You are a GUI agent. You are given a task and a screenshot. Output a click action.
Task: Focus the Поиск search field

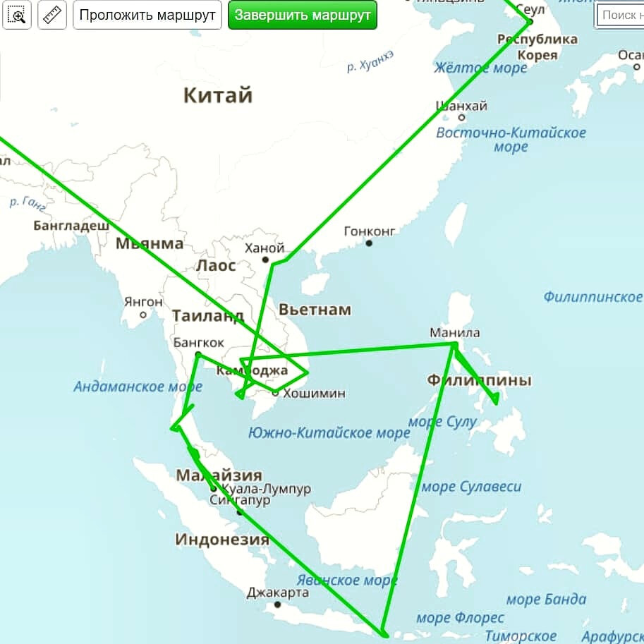pyautogui.click(x=620, y=16)
